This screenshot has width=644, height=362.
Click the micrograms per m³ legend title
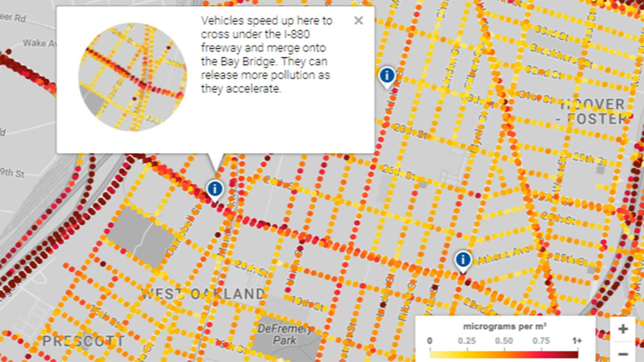505,326
